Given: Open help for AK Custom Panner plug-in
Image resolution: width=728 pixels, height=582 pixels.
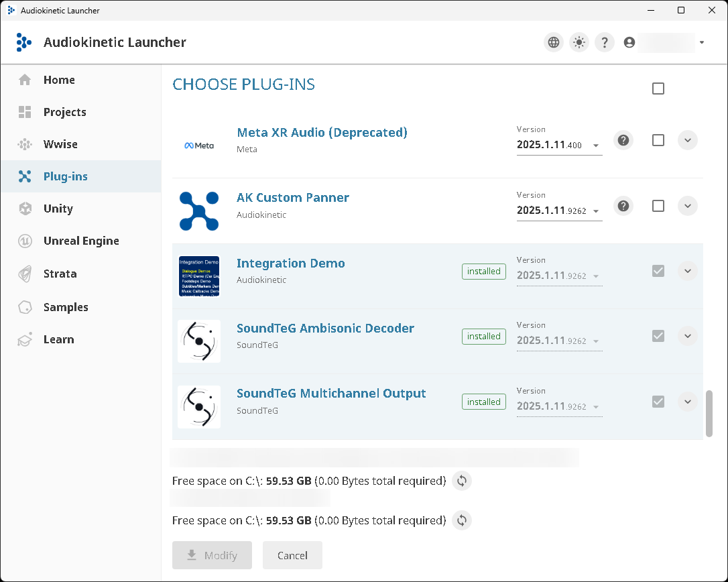Looking at the screenshot, I should pyautogui.click(x=623, y=205).
